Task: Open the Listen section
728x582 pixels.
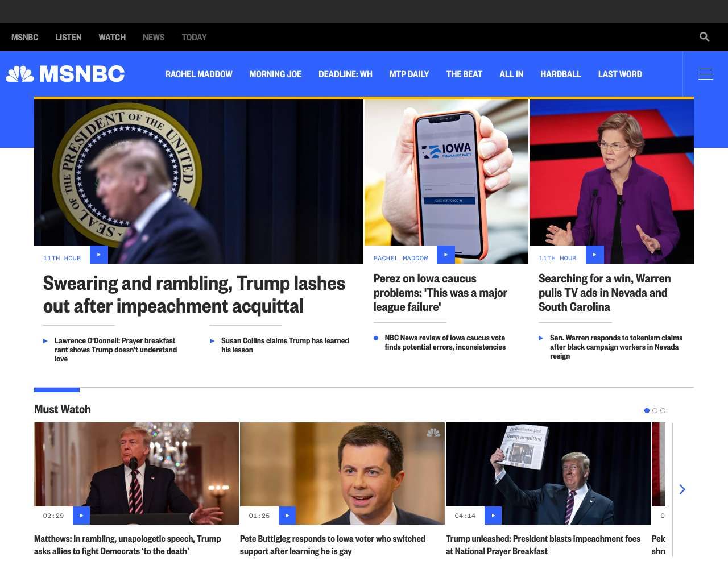Action: (x=68, y=38)
